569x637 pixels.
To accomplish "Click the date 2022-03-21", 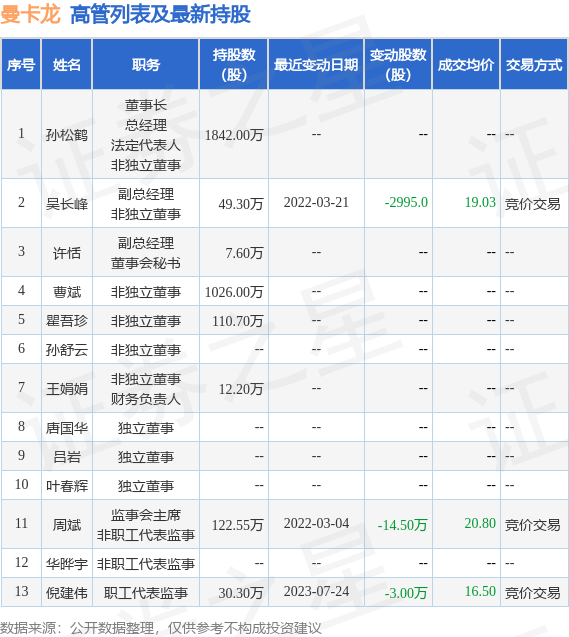I will 316,202.
